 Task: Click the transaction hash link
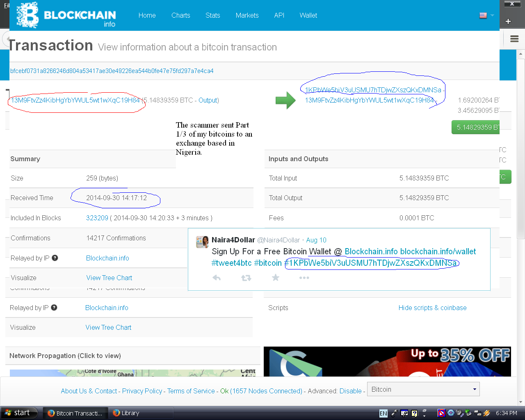(x=112, y=71)
